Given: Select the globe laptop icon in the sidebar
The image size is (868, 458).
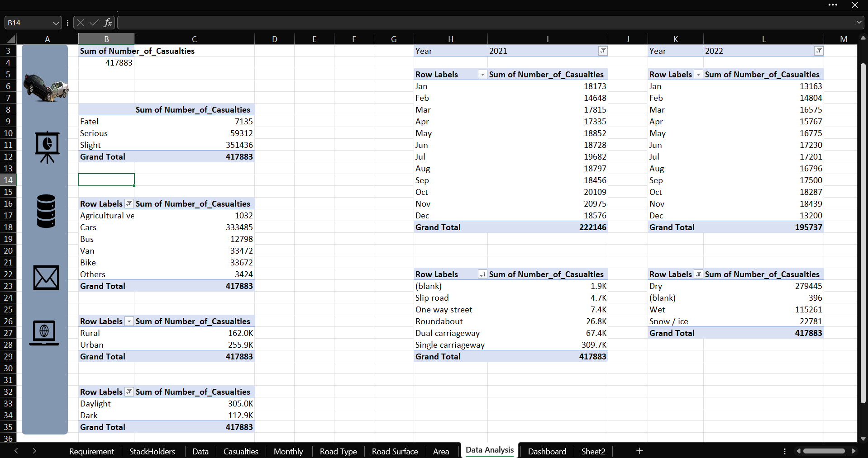Looking at the screenshot, I should click(44, 333).
